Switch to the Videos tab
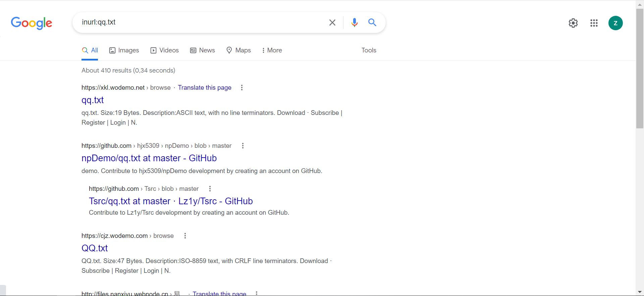 coord(165,50)
